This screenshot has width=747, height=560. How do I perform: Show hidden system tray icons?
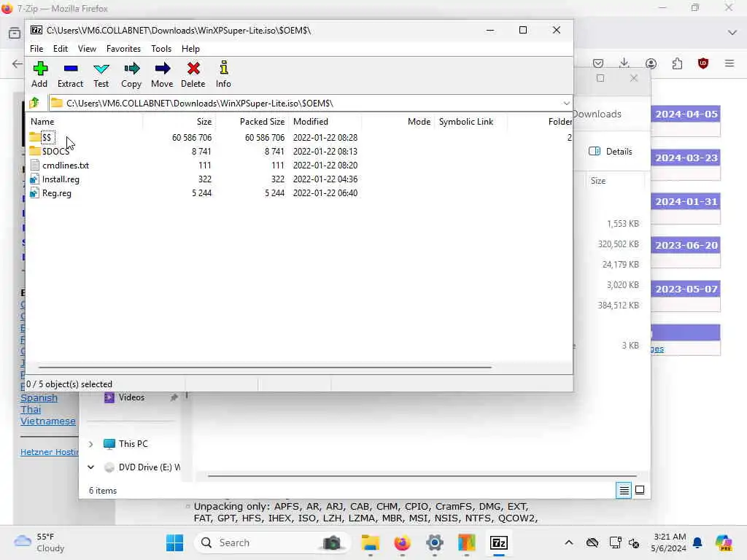[x=569, y=542]
